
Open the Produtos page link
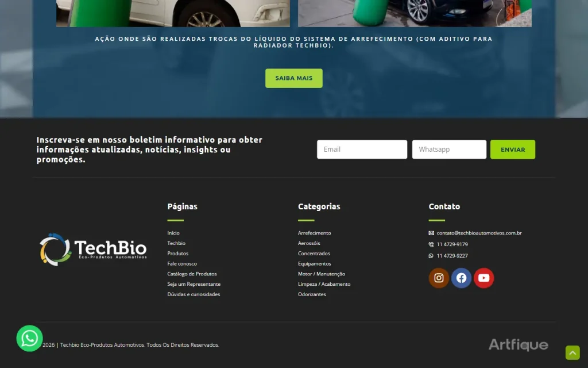pos(178,254)
